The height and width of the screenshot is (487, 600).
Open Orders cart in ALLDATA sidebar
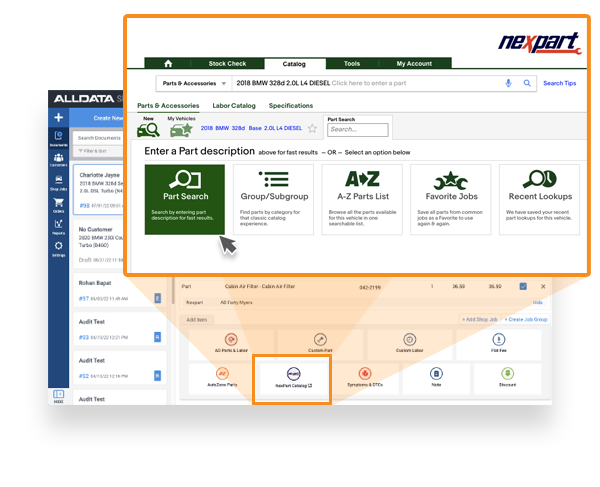[x=59, y=205]
